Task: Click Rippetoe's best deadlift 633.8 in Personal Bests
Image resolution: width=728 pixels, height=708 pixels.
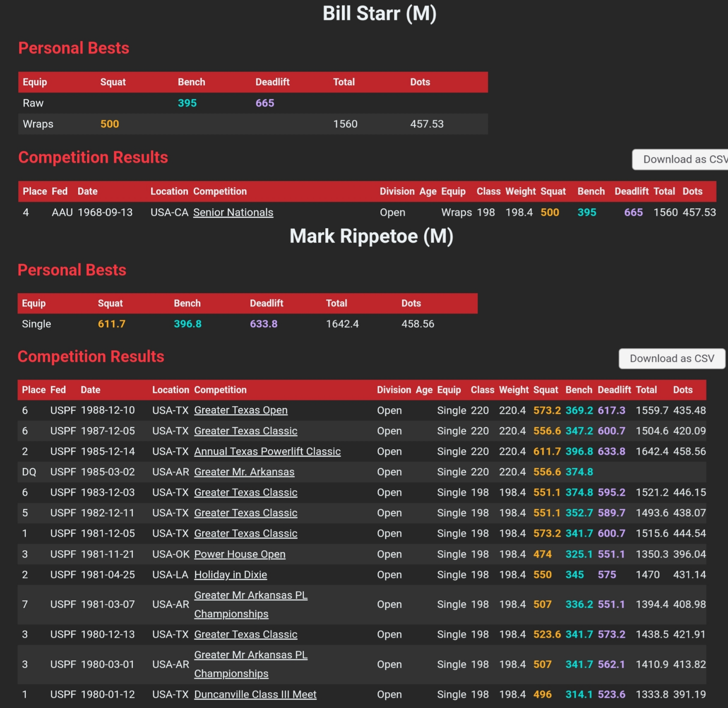Action: (x=264, y=324)
